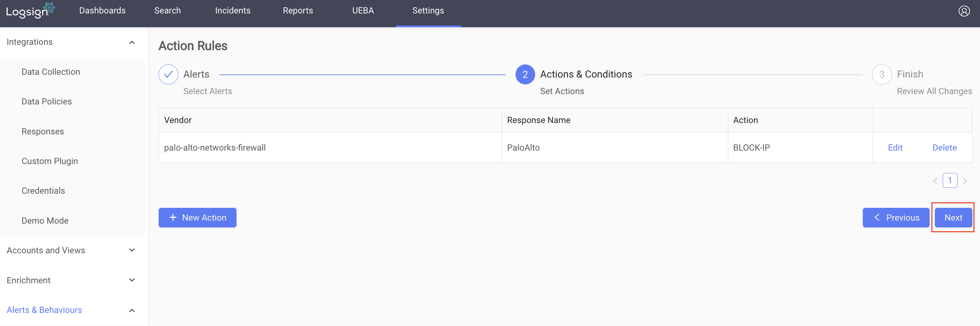Switch to the Incidents tab
980x326 pixels.
pos(232,11)
